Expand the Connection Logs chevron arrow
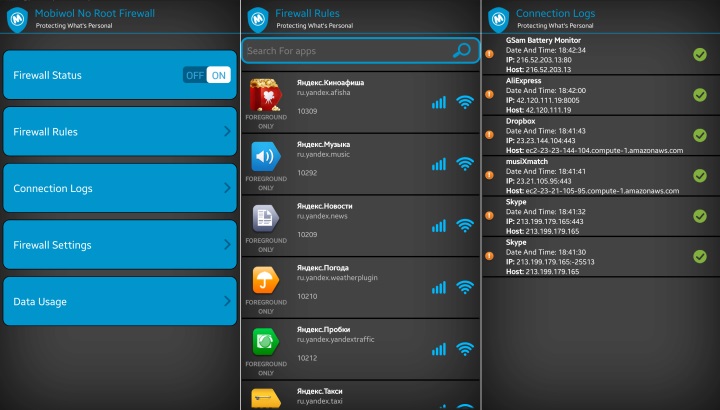 227,188
